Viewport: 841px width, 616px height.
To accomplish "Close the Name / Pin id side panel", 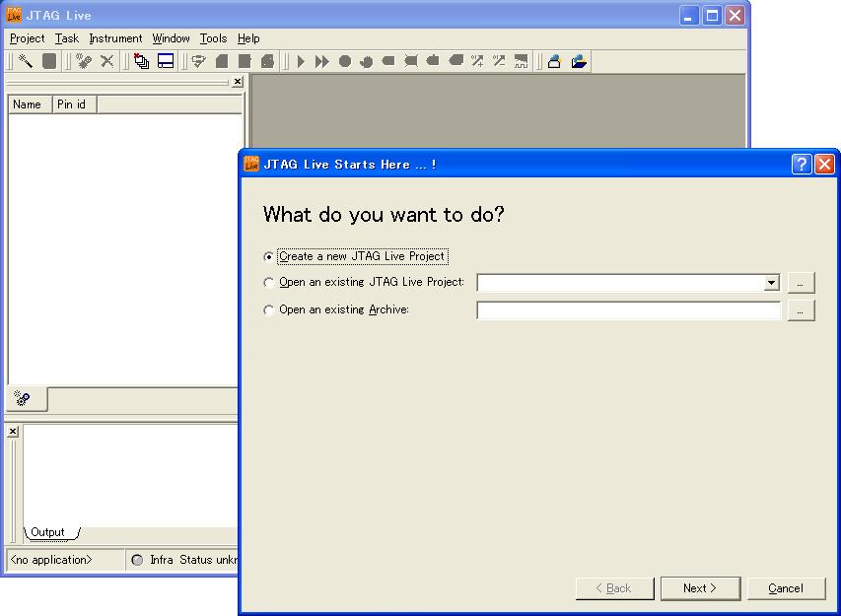I will [238, 82].
